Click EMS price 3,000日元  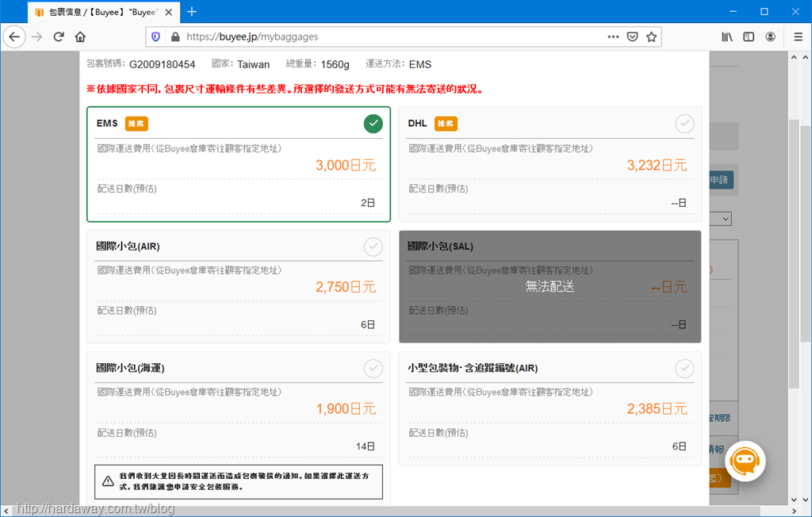tap(346, 165)
